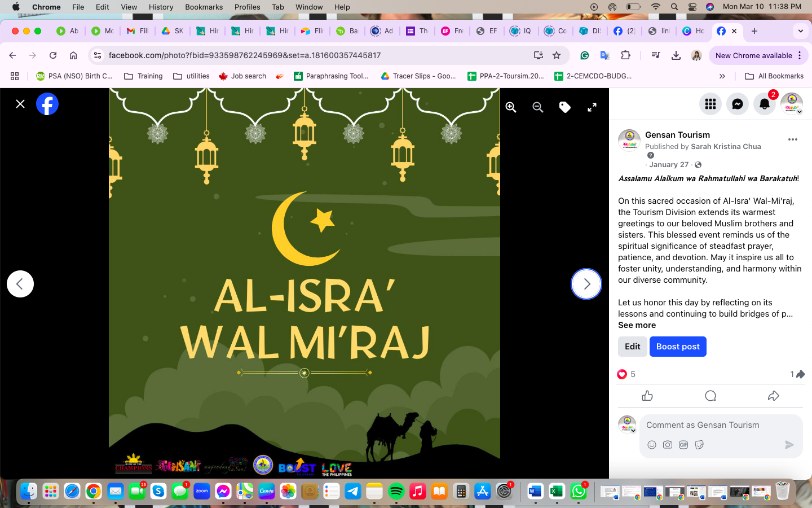Viewport: 812px width, 508px height.
Task: Focus the Comment as Gensan Tourism field
Action: point(721,425)
